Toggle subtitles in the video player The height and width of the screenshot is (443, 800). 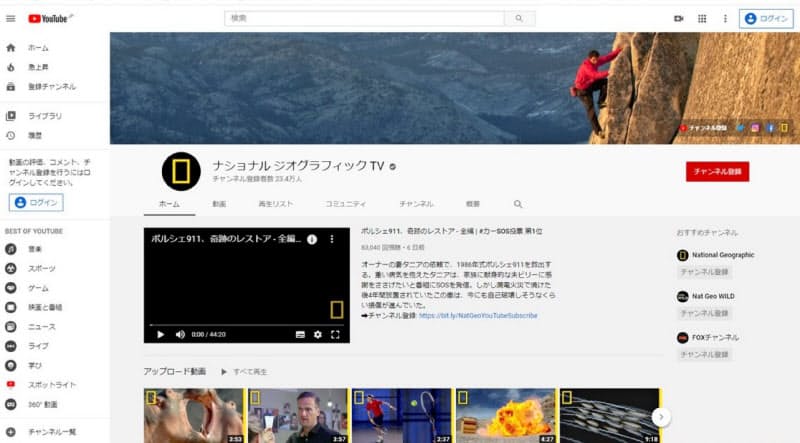point(300,334)
